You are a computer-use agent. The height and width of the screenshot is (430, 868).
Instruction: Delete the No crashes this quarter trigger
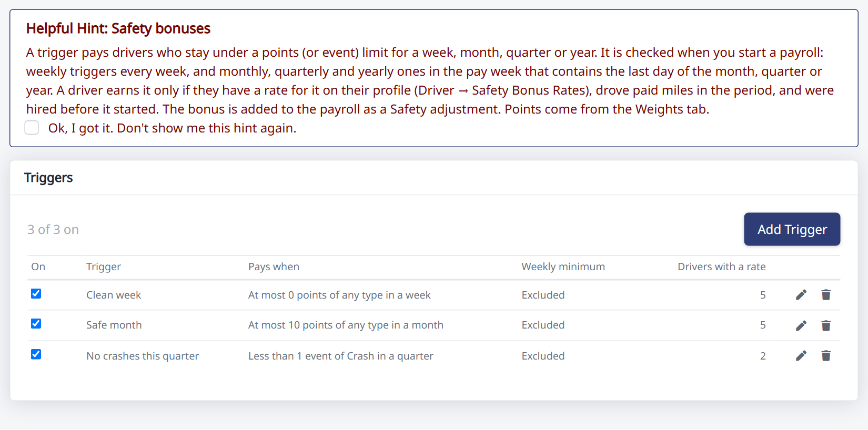click(x=826, y=356)
